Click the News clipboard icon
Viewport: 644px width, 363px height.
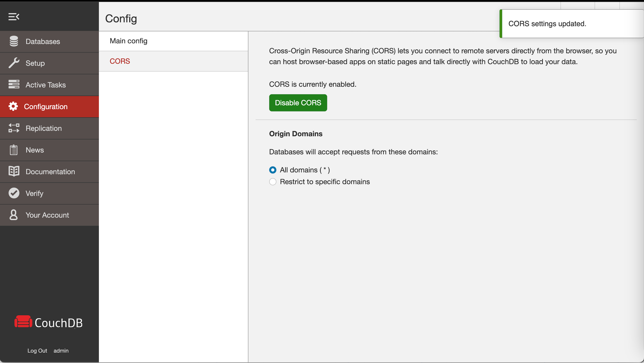pyautogui.click(x=14, y=150)
